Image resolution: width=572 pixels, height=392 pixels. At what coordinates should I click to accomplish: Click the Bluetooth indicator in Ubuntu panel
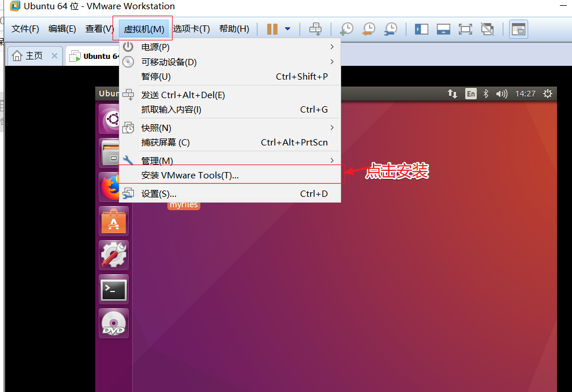coord(486,94)
